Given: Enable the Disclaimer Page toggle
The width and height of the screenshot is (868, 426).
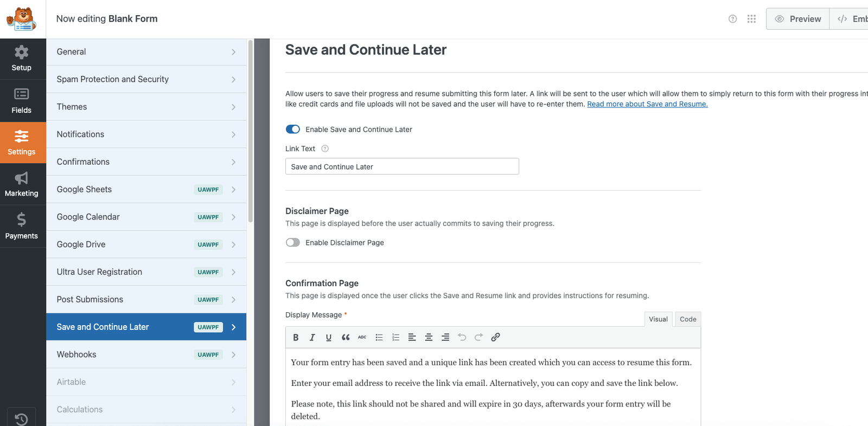Looking at the screenshot, I should click(293, 242).
